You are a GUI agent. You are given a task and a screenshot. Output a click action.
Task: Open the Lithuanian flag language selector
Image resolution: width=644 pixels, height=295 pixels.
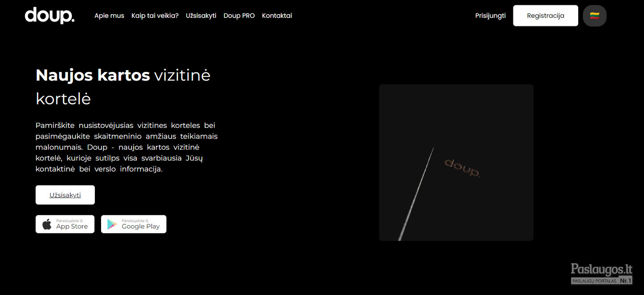594,16
